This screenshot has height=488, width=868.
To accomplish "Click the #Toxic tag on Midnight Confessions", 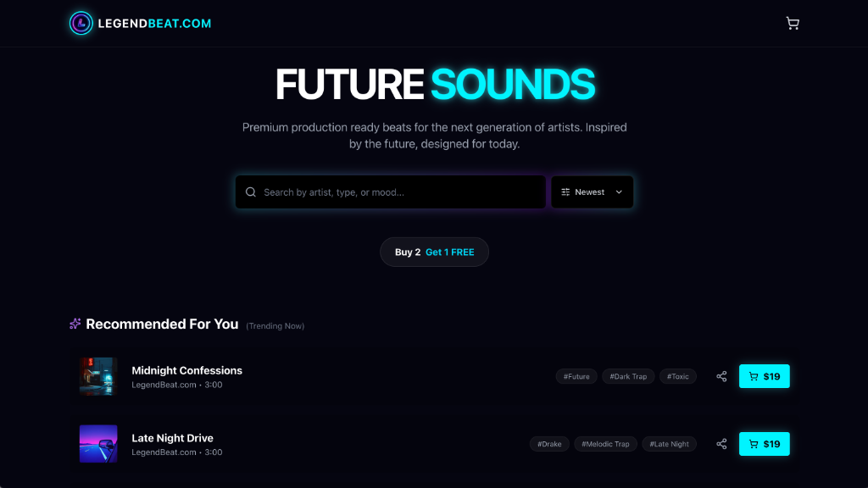I will [678, 376].
